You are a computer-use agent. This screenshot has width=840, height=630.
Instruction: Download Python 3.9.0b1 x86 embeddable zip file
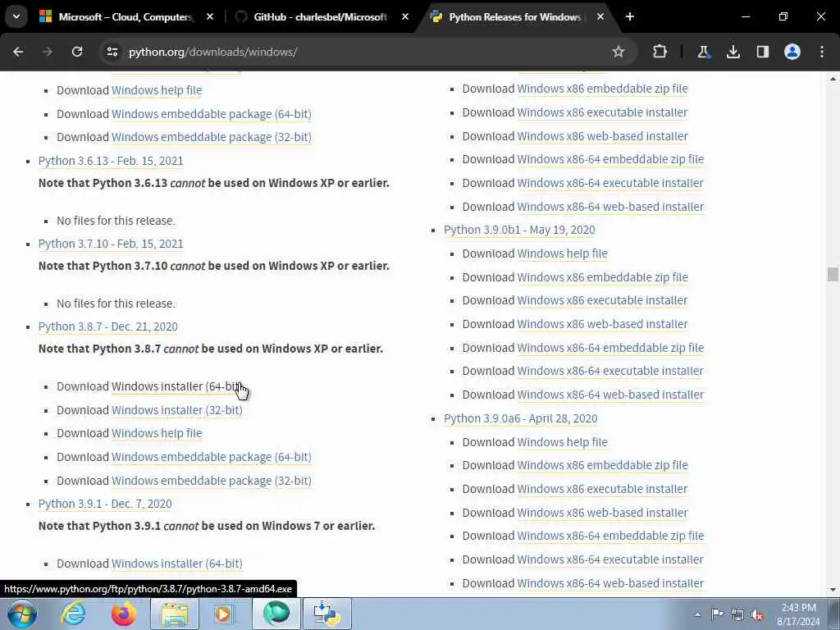coord(602,277)
